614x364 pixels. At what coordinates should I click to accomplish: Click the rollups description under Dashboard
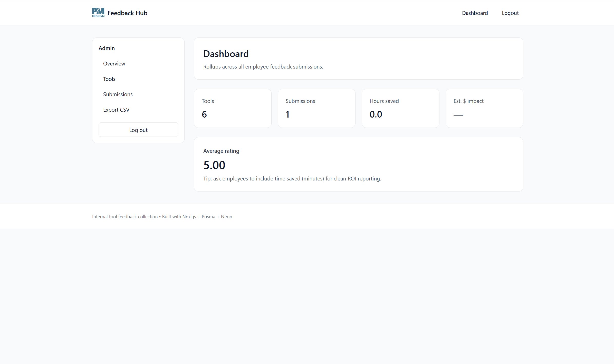263,66
